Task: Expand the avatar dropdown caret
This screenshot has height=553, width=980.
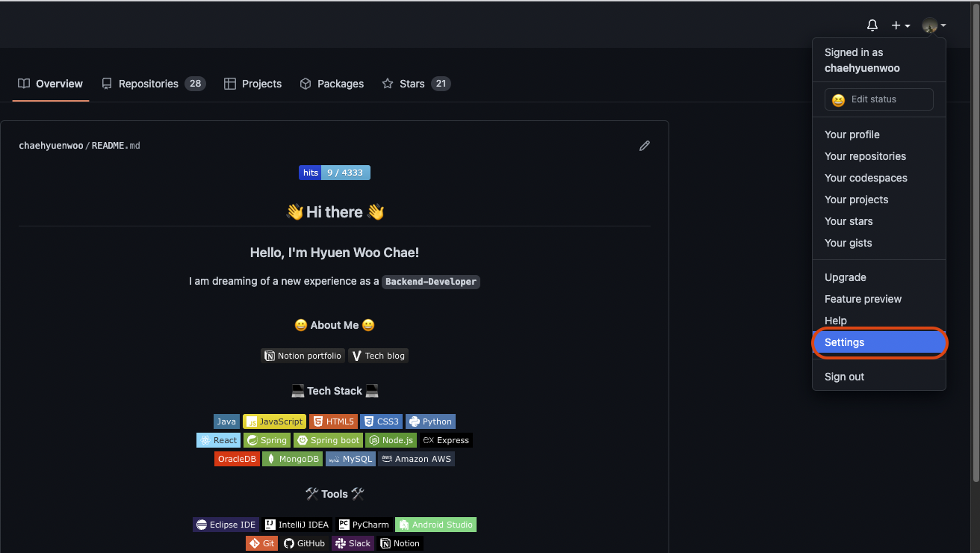Action: [x=943, y=25]
